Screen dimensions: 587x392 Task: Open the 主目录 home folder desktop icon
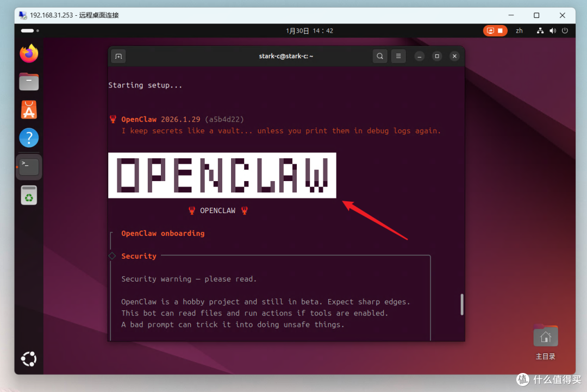(546, 342)
